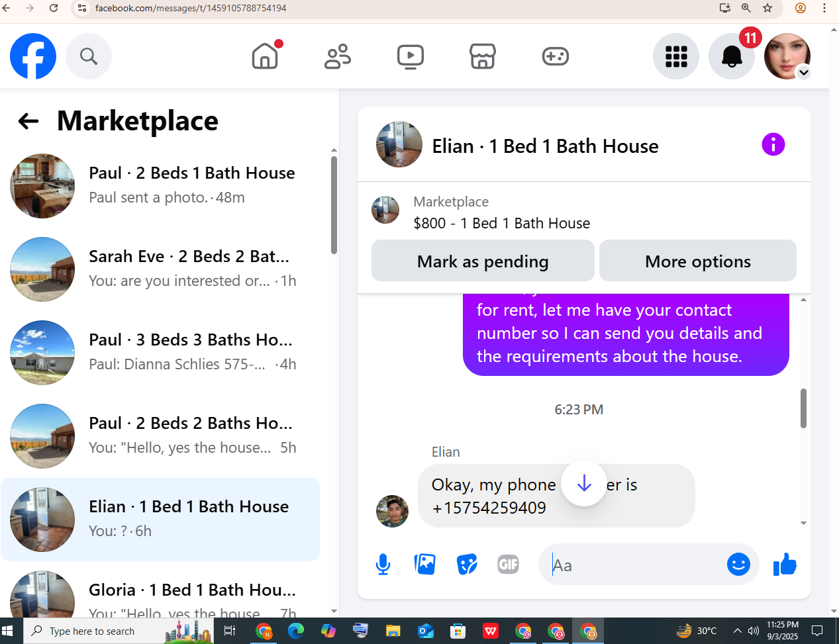Open Paul 3 Beds 3 Baths House chat
This screenshot has height=644, width=839.
[160, 353]
